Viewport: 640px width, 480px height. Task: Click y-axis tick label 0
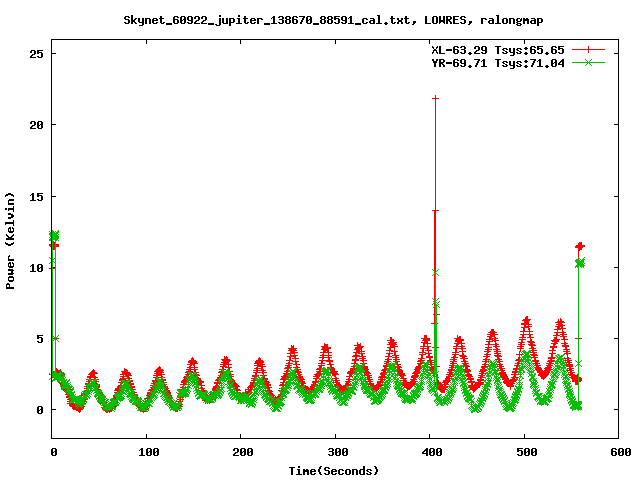tap(40, 410)
